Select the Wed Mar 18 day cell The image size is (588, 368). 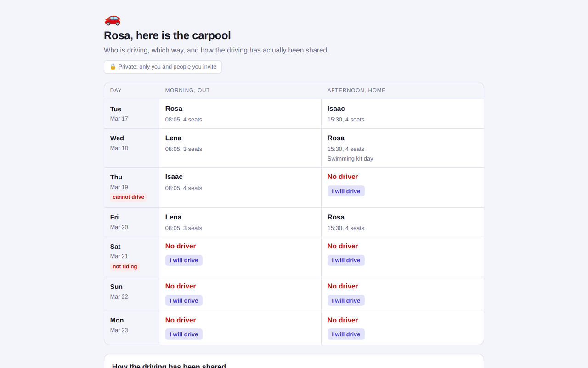pos(132,148)
